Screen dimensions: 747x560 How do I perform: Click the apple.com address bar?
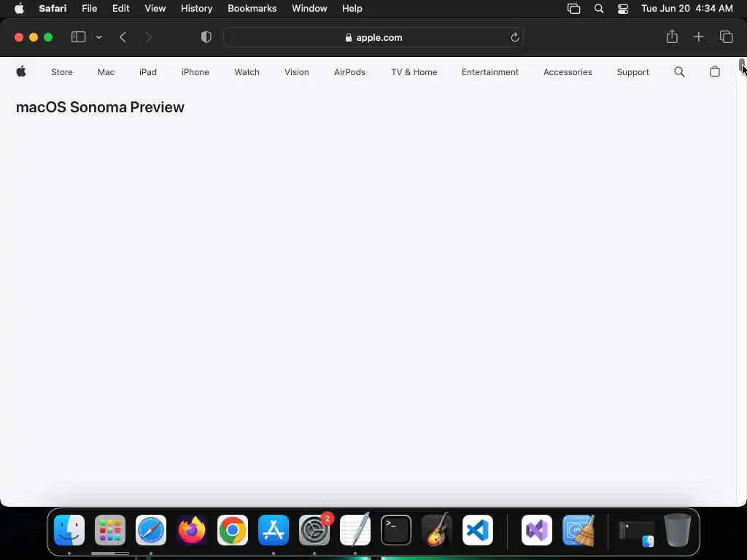click(x=373, y=37)
